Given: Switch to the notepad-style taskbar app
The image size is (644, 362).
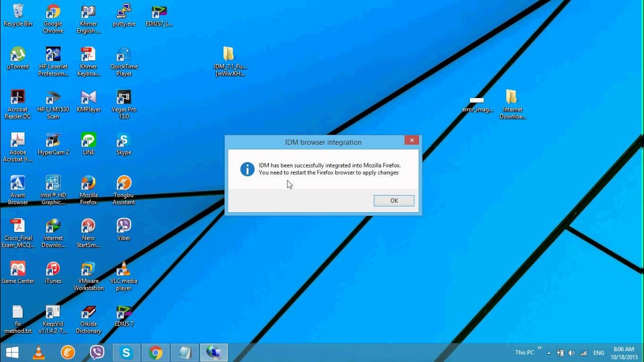Looking at the screenshot, I should coord(185,352).
